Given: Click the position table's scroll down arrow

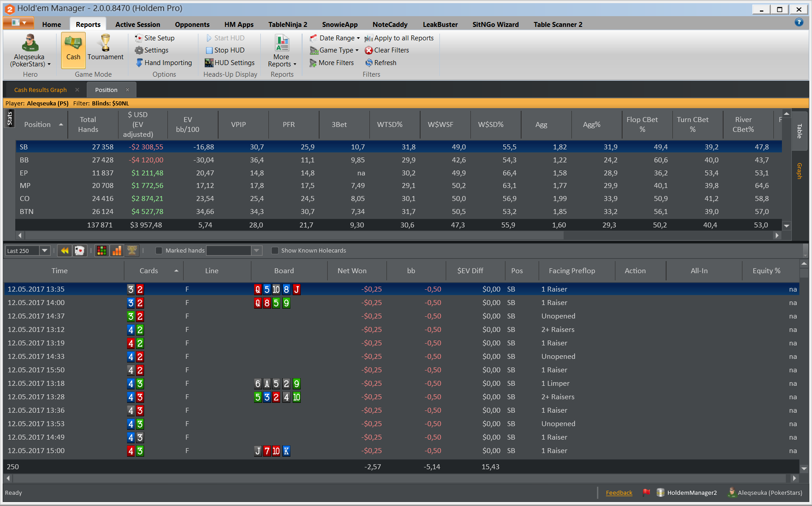Looking at the screenshot, I should (x=786, y=226).
